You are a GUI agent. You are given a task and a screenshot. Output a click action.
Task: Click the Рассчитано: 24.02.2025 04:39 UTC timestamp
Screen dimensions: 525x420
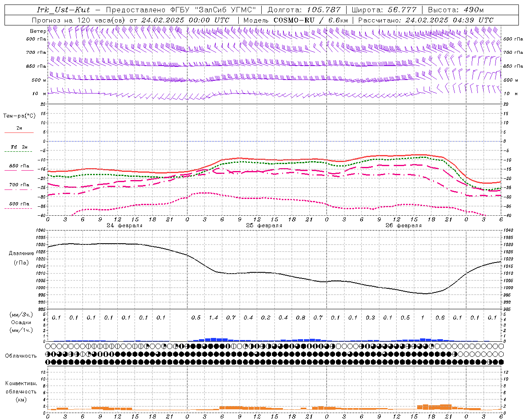click(426, 20)
